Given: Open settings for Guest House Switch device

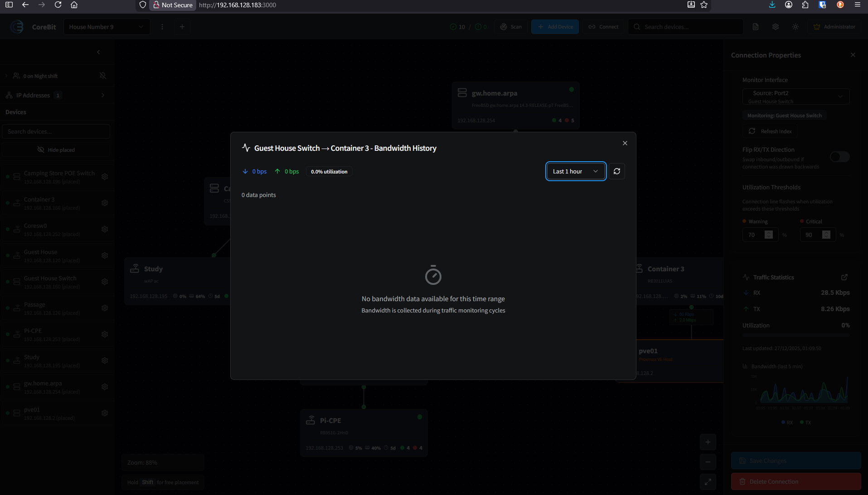Looking at the screenshot, I should tap(105, 282).
